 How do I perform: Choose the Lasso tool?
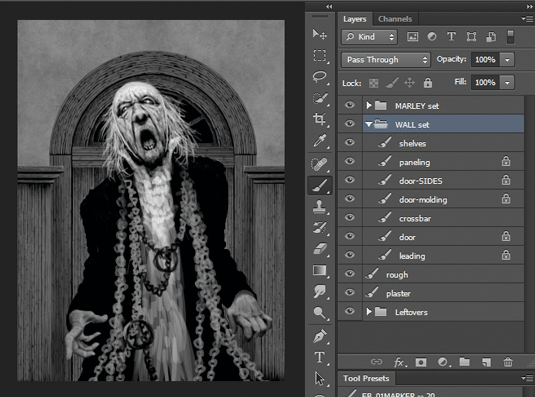[x=319, y=77]
